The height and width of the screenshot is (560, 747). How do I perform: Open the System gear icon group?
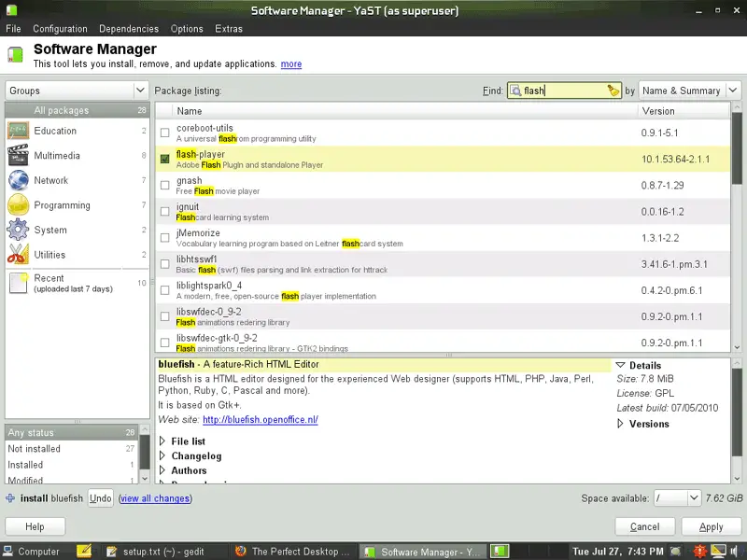tap(18, 230)
